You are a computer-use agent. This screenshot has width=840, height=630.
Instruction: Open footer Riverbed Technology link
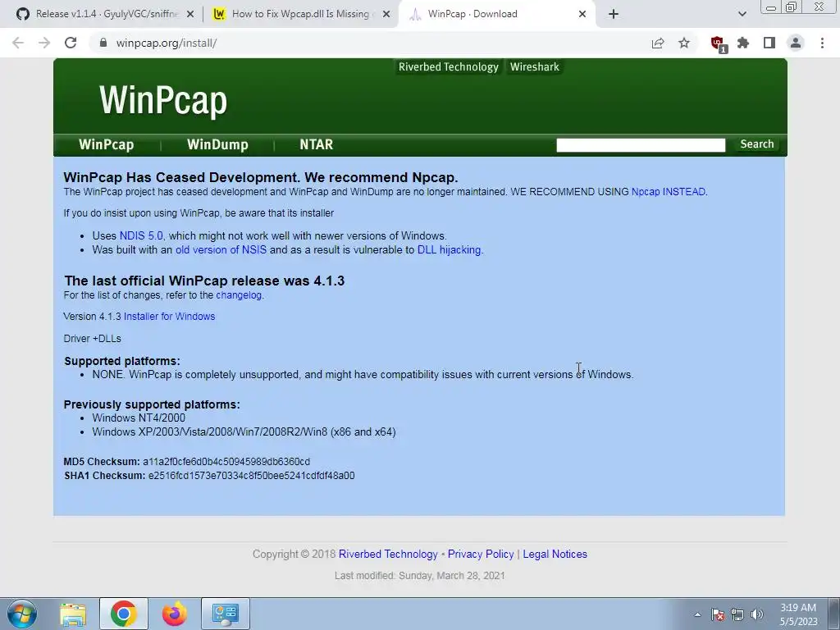tap(388, 555)
